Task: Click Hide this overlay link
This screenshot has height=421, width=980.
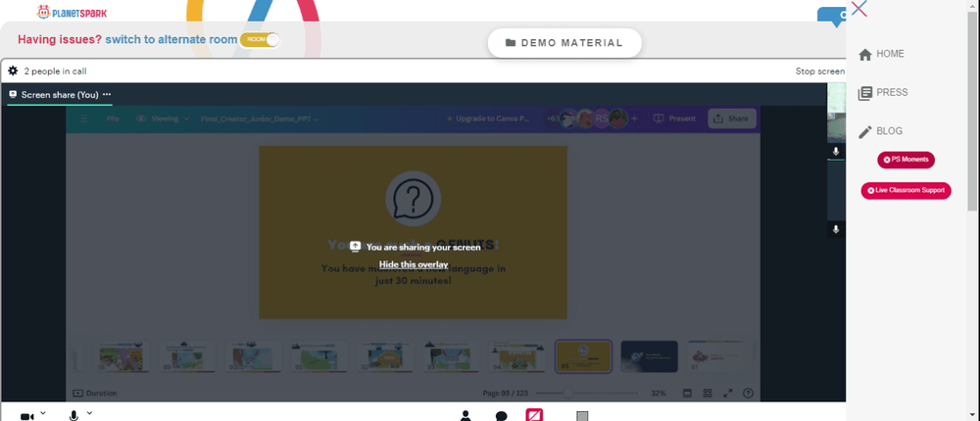Action: [414, 264]
